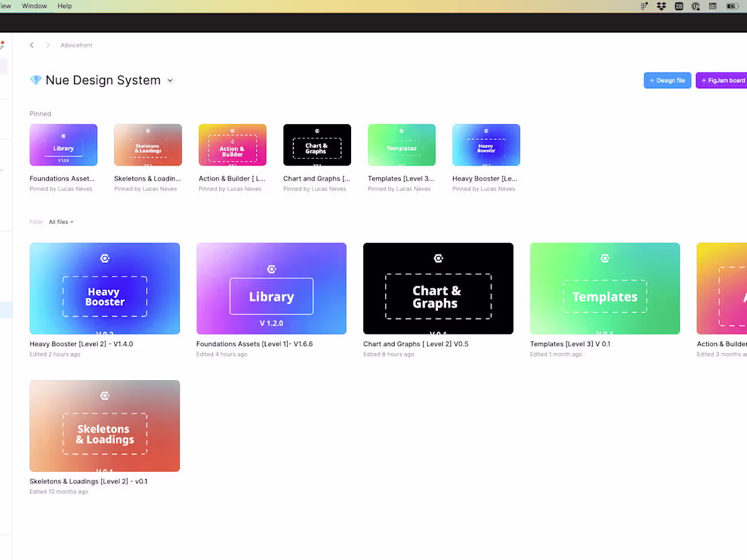
Task: Open the Nue Design System dropdown
Action: point(170,80)
